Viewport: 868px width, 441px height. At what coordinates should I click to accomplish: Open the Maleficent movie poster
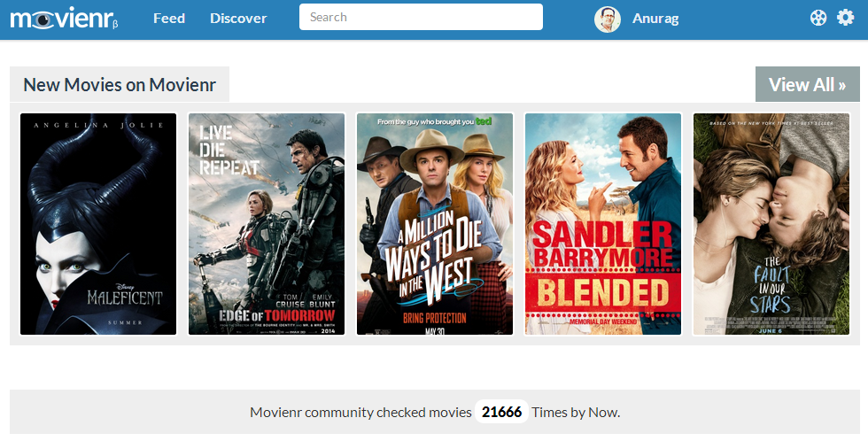click(x=98, y=224)
